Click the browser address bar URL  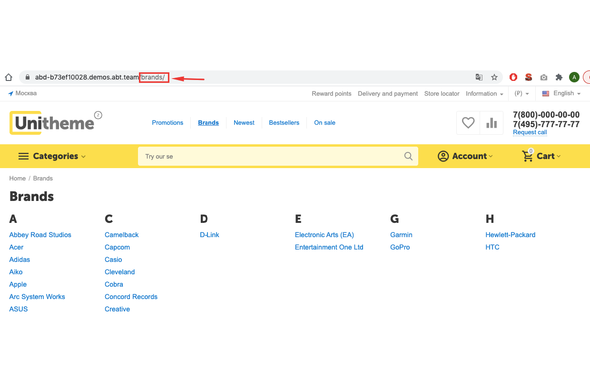(100, 77)
